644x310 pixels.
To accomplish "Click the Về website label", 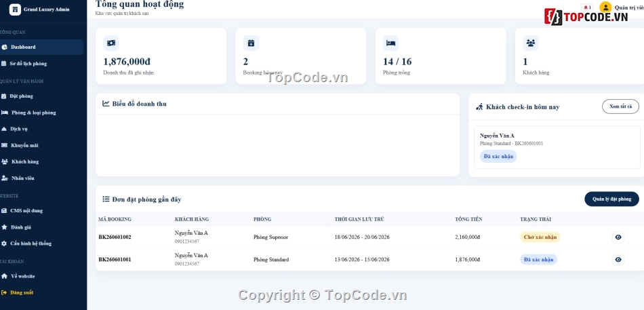I will [x=23, y=276].
